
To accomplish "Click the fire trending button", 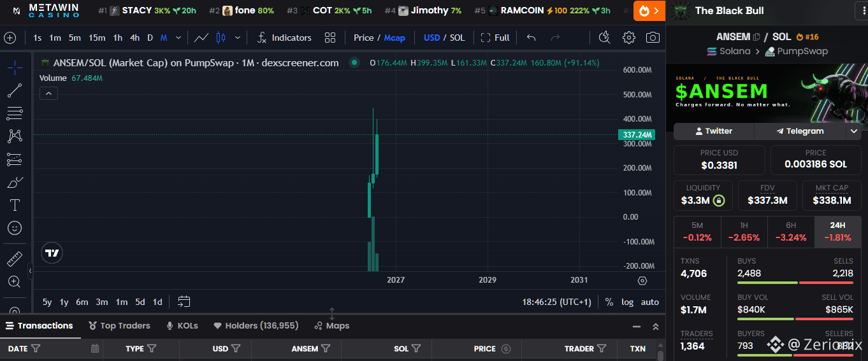I will tap(649, 11).
